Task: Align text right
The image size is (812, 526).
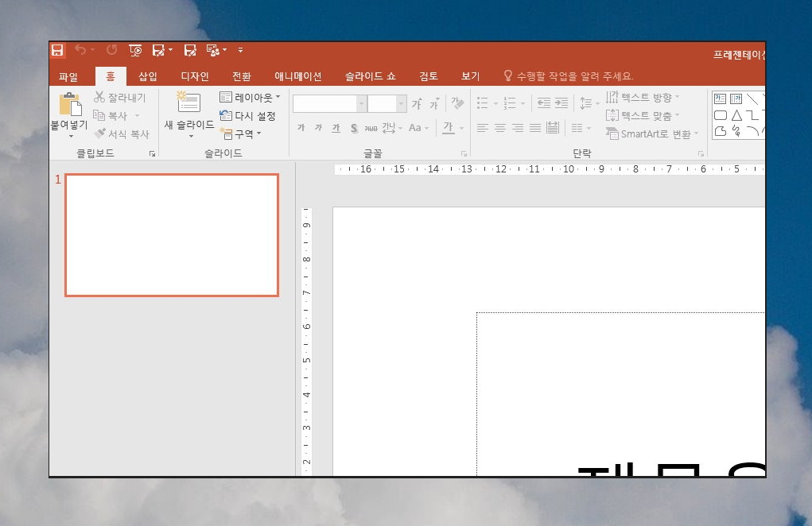Action: 518,128
